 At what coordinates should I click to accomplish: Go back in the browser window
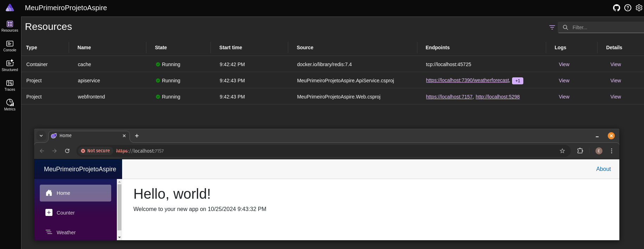tap(42, 151)
